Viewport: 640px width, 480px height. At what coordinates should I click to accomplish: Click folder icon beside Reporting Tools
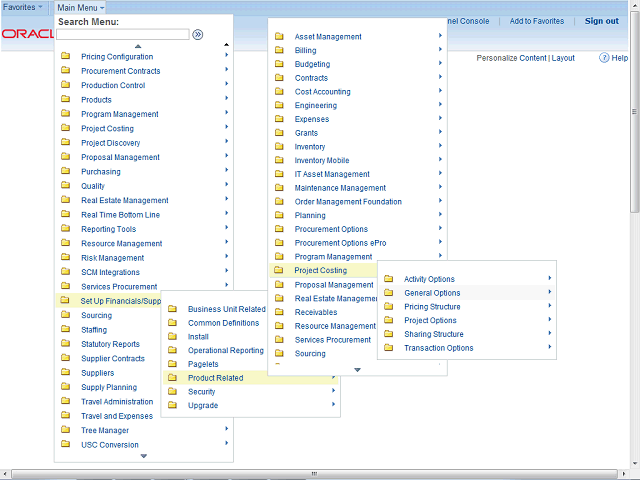click(x=65, y=228)
